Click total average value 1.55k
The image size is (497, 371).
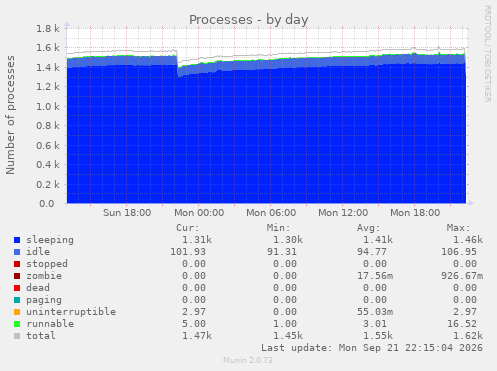378,336
